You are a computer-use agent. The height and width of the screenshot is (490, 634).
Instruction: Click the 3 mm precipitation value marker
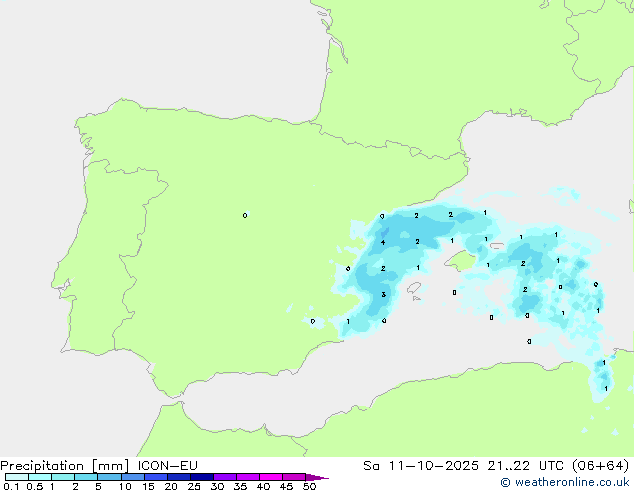[384, 295]
